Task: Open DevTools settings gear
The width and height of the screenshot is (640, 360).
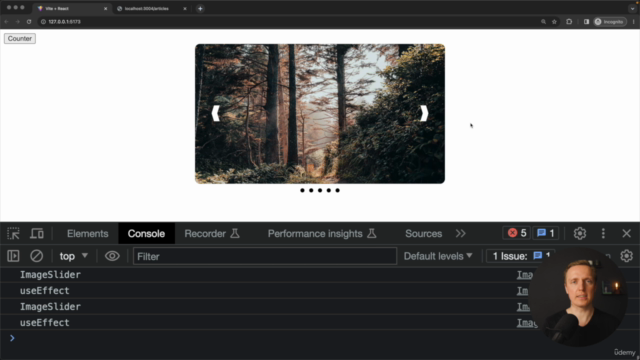Action: (x=580, y=233)
